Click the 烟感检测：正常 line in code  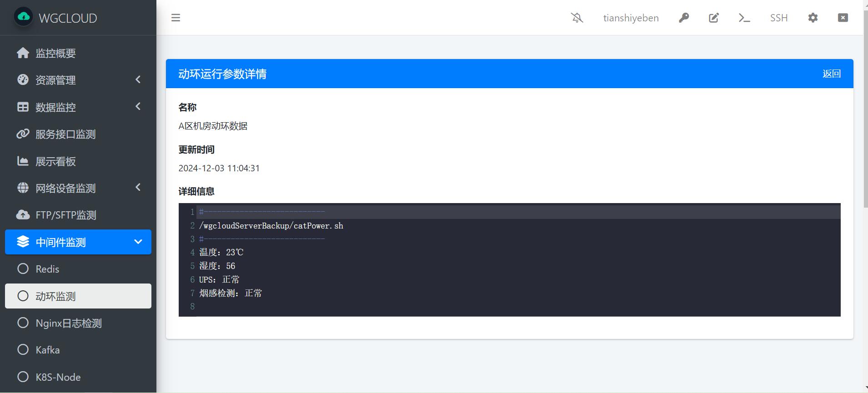pos(230,293)
